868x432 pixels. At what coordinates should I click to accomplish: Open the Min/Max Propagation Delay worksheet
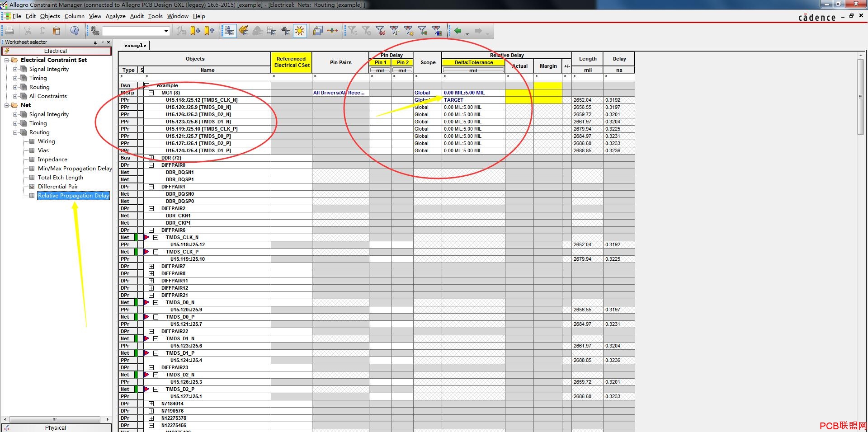coord(75,169)
